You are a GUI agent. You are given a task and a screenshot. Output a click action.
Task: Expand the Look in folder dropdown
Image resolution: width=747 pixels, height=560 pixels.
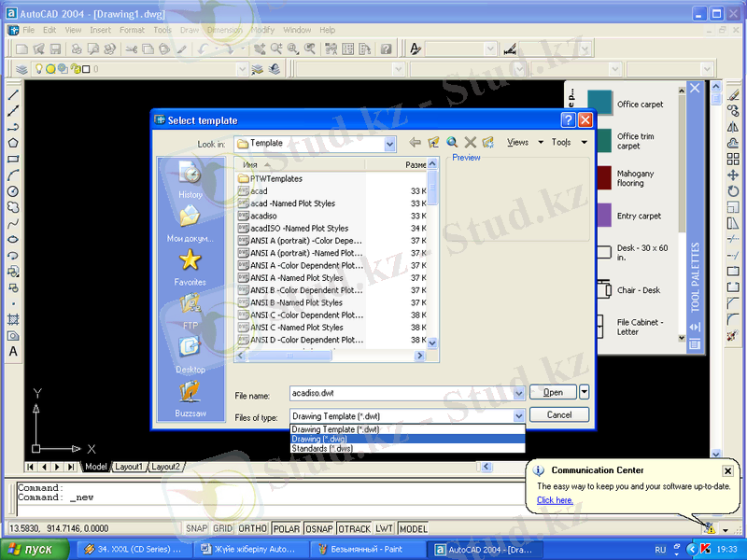pos(390,144)
